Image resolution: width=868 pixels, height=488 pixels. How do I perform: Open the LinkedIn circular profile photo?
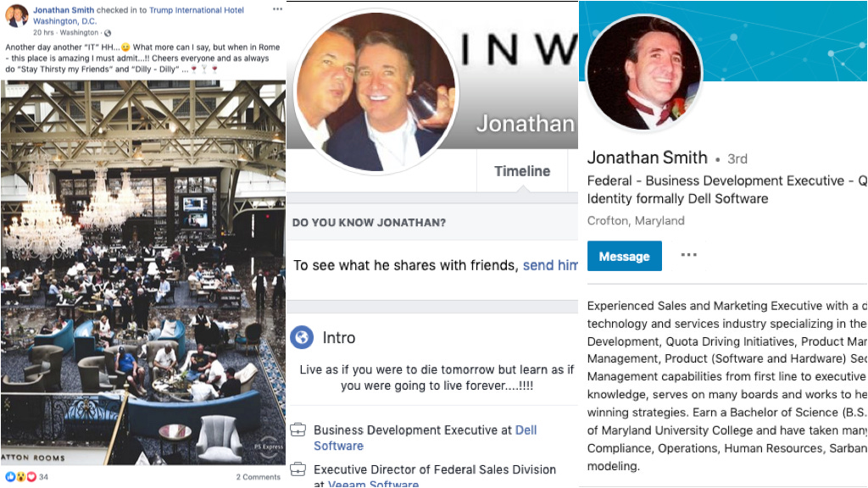pos(645,74)
